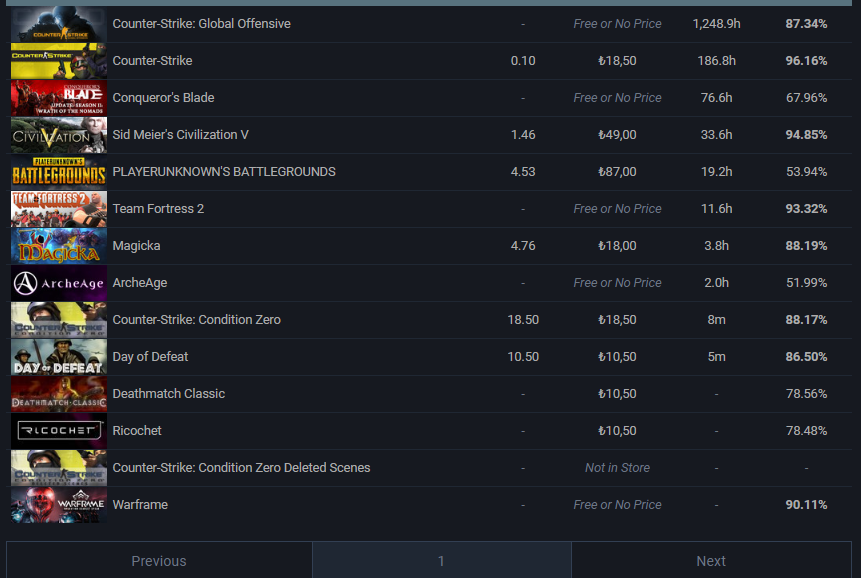Viewport: 861px width, 578px height.
Task: Click the Counter-Strike game banner image
Action: pos(59,61)
